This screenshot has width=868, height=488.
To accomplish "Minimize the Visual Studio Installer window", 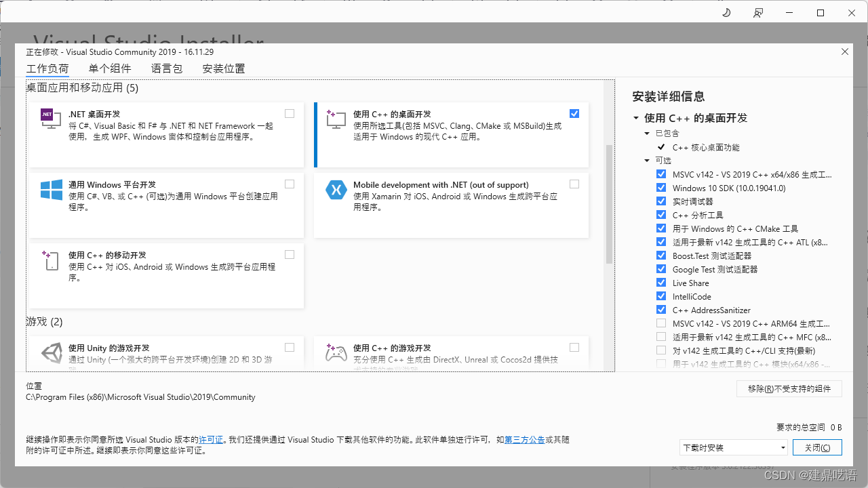I will 789,13.
